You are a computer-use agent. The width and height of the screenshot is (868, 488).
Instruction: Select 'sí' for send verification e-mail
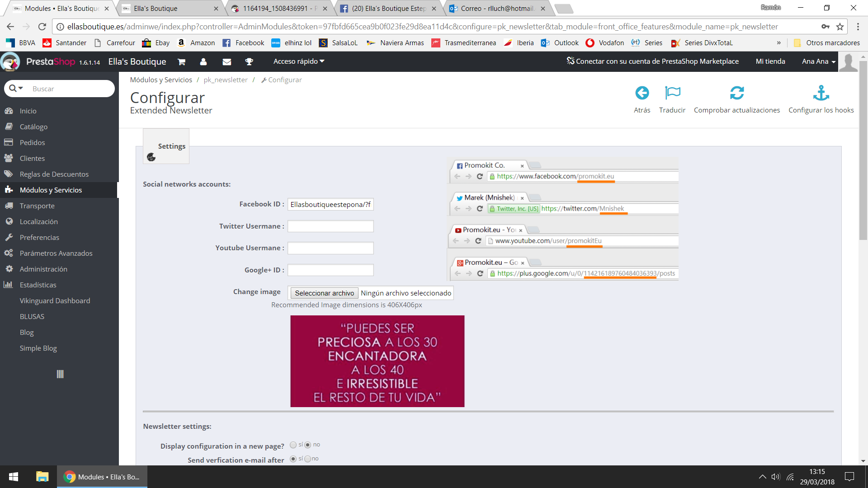(x=293, y=459)
